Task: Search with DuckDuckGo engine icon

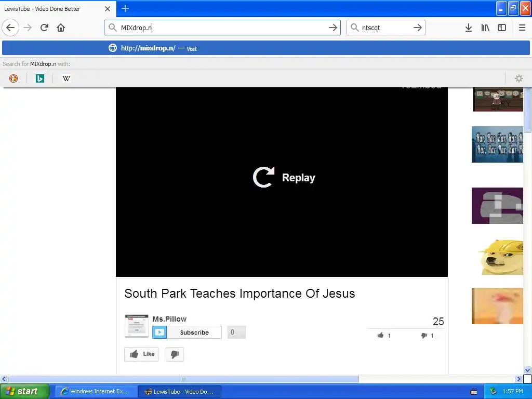Action: point(13,78)
